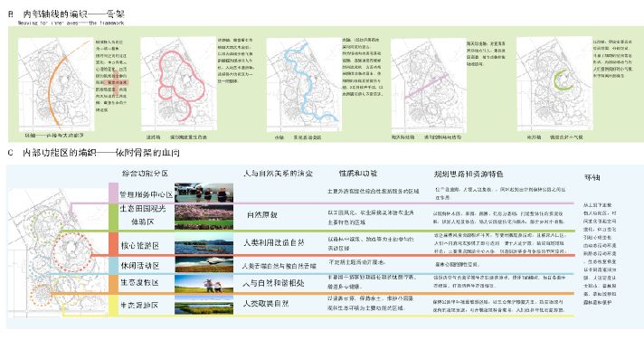
Task: Open the pink blossom field photo
Action: pyautogui.click(x=204, y=216)
